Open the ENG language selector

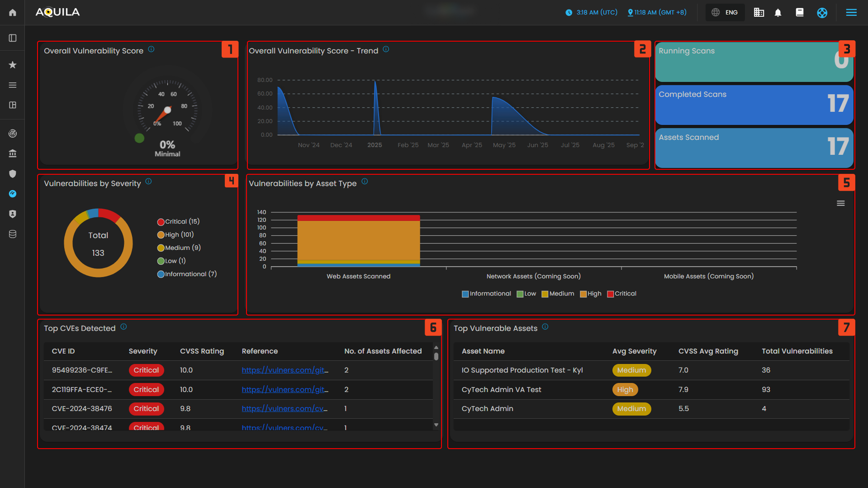[725, 13]
